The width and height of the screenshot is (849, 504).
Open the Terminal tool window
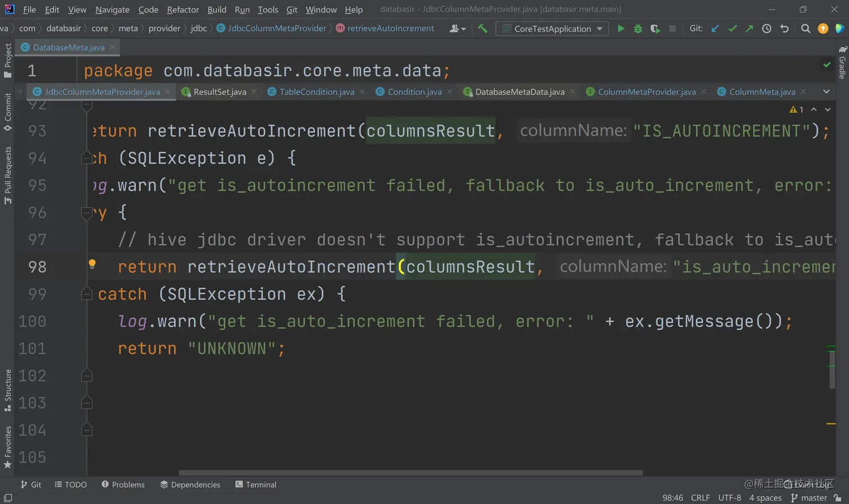coord(255,484)
